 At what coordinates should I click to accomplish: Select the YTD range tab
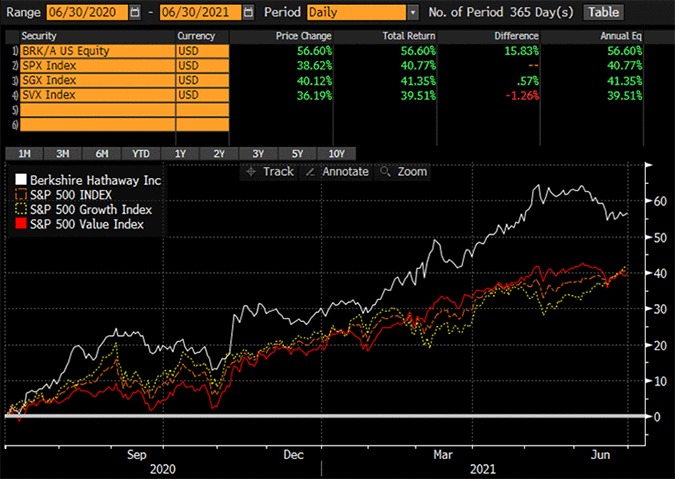pos(141,154)
